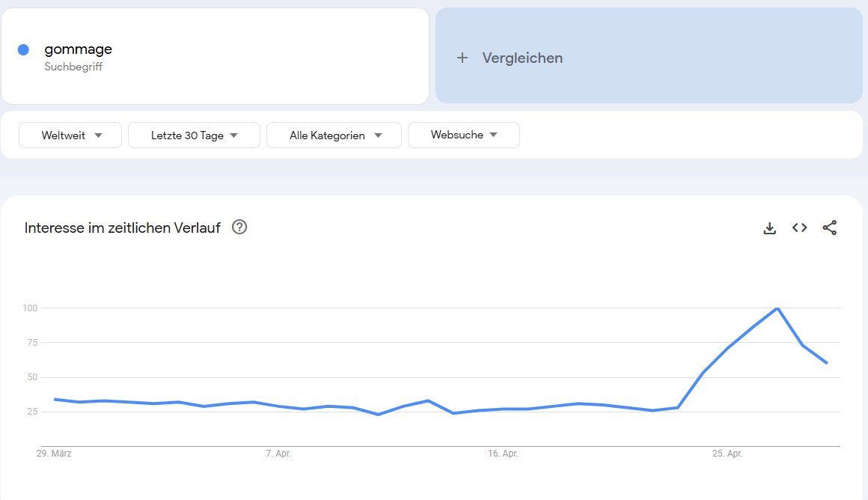Click the Interesse im zeitlichen Verlauf heading
The width and height of the screenshot is (868, 500).
[122, 228]
